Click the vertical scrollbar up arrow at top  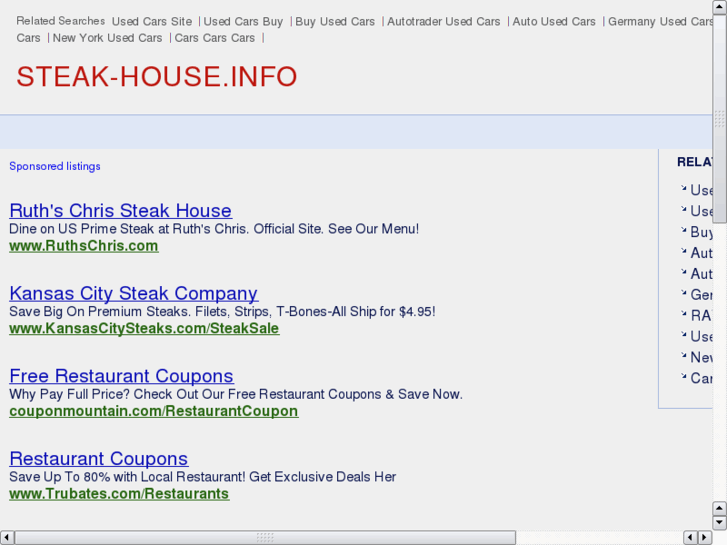[720, 7]
